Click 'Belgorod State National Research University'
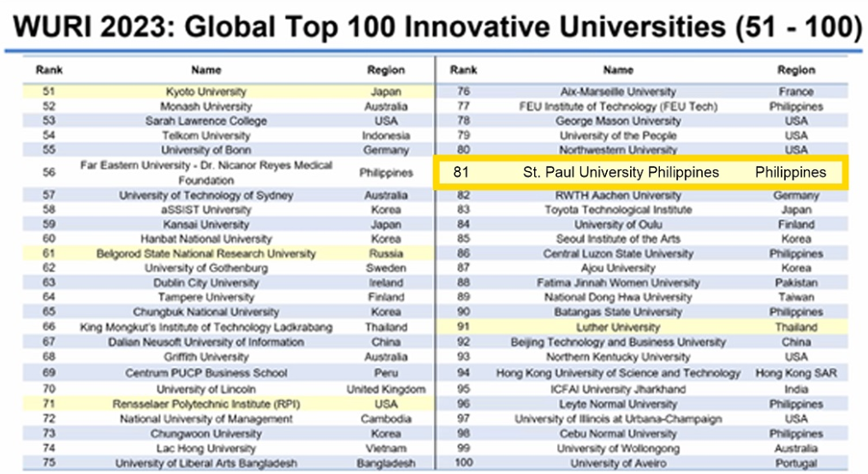868x474 pixels. click(206, 253)
